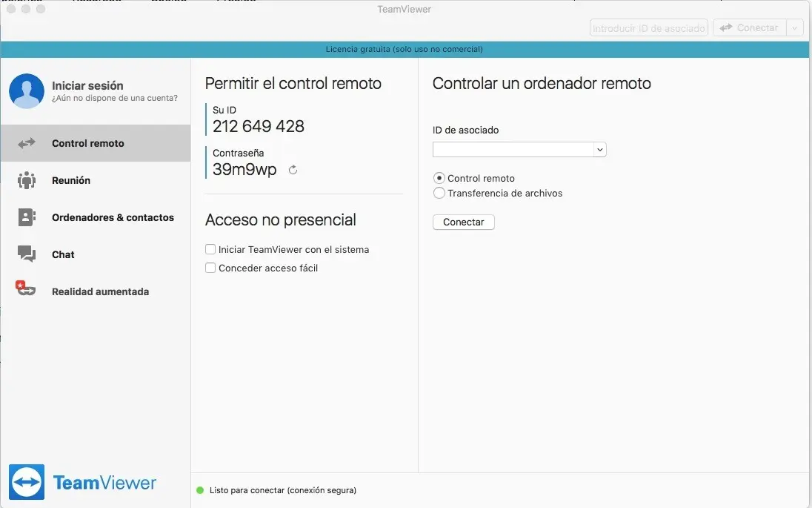The image size is (812, 508).
Task: Click the Chat speech bubbles icon
Action: (27, 254)
